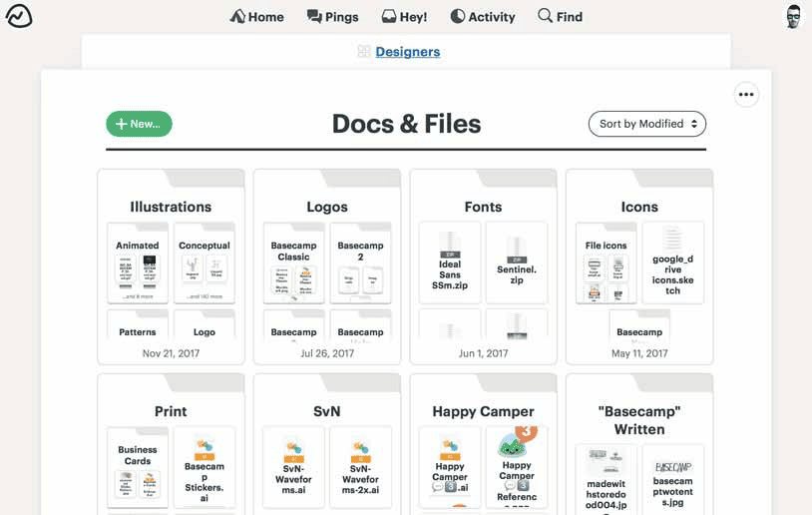
Task: Follow the Designers project link
Action: click(x=407, y=52)
